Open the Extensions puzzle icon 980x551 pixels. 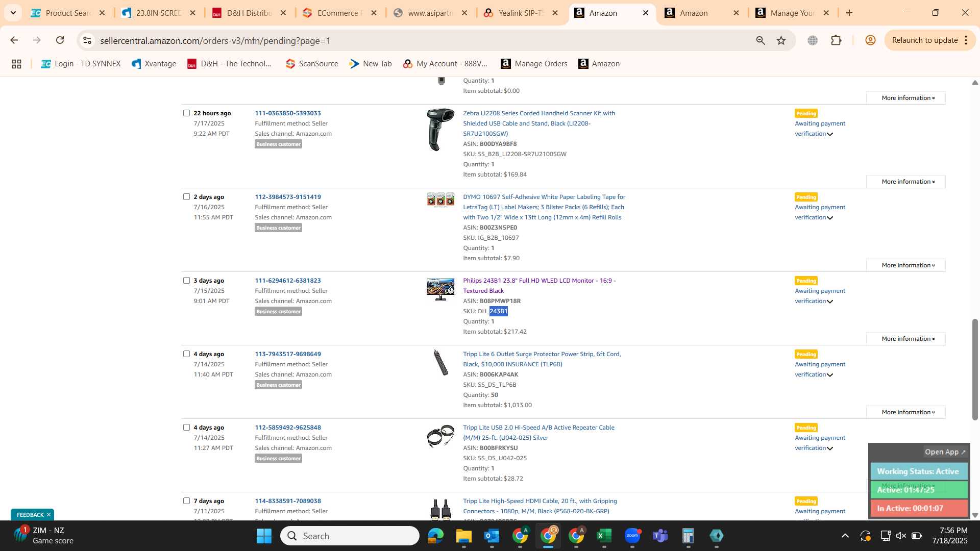coord(836,40)
